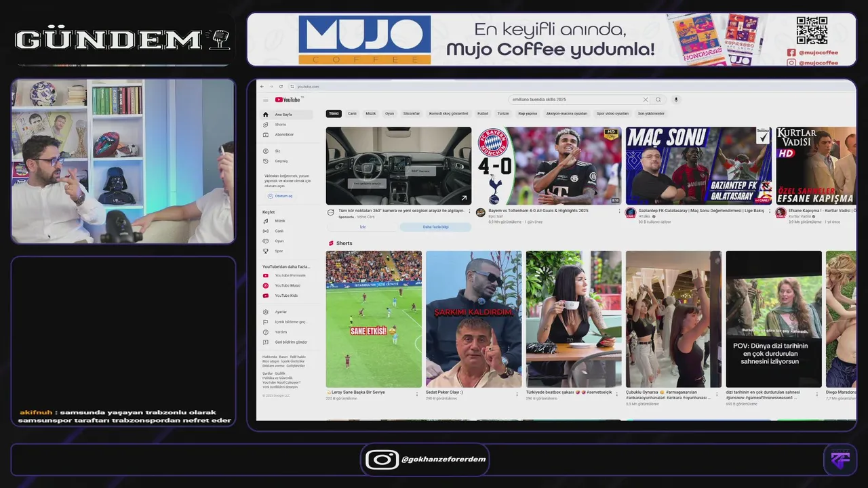This screenshot has height=488, width=868.
Task: Open the MAÇ SONU Gaziantep FK thumbnail
Action: tap(698, 165)
